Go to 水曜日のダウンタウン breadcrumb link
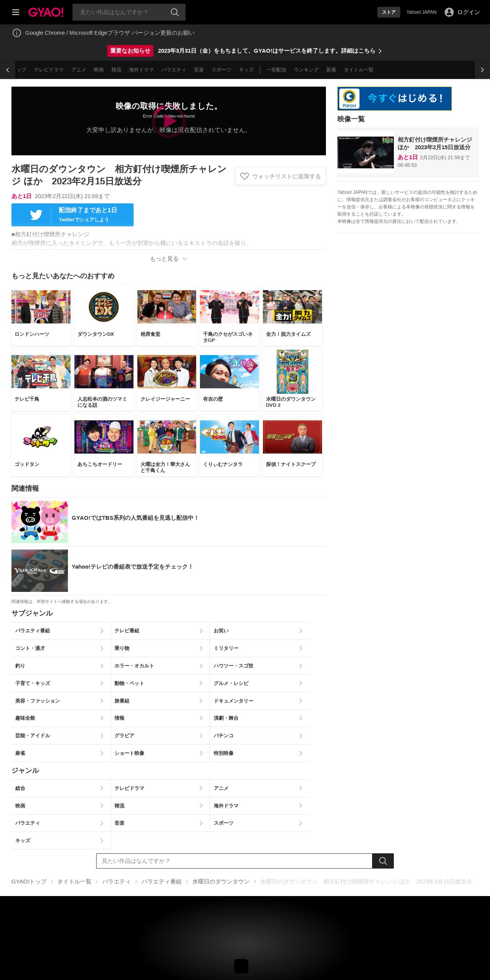The height and width of the screenshot is (980, 490). 221,882
